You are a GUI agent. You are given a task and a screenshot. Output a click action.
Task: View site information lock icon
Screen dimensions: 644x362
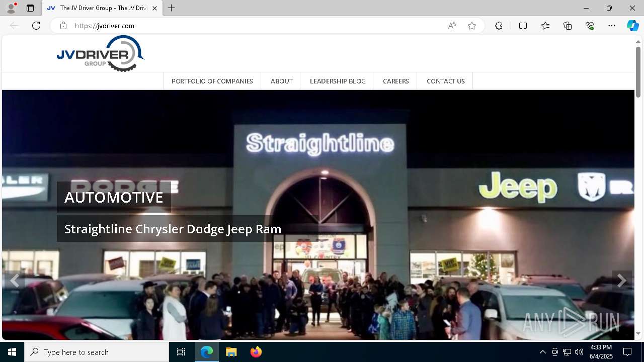[x=63, y=26]
